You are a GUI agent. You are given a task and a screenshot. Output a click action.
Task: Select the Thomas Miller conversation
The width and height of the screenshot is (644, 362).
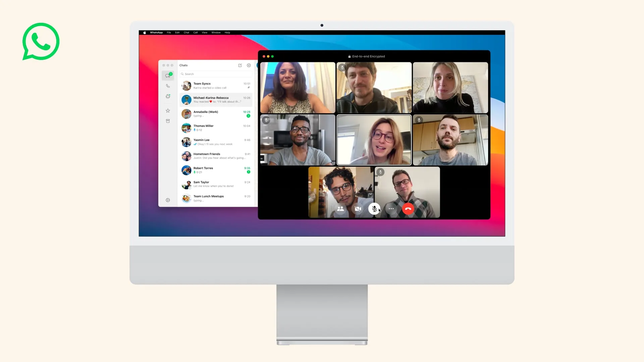216,128
